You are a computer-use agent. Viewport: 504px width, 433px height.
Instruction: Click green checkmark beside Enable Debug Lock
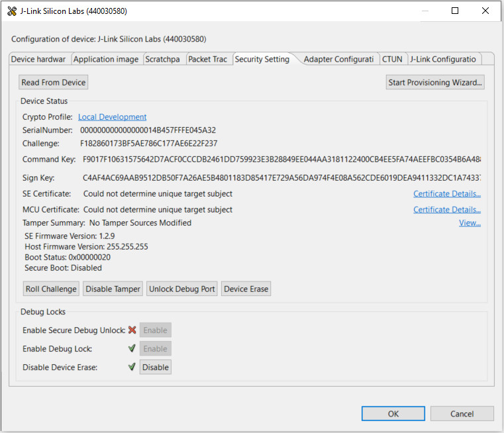coord(132,348)
